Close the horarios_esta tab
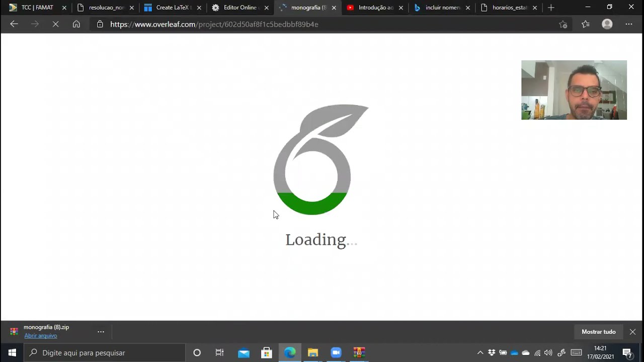This screenshot has width=644, height=362. point(535,8)
